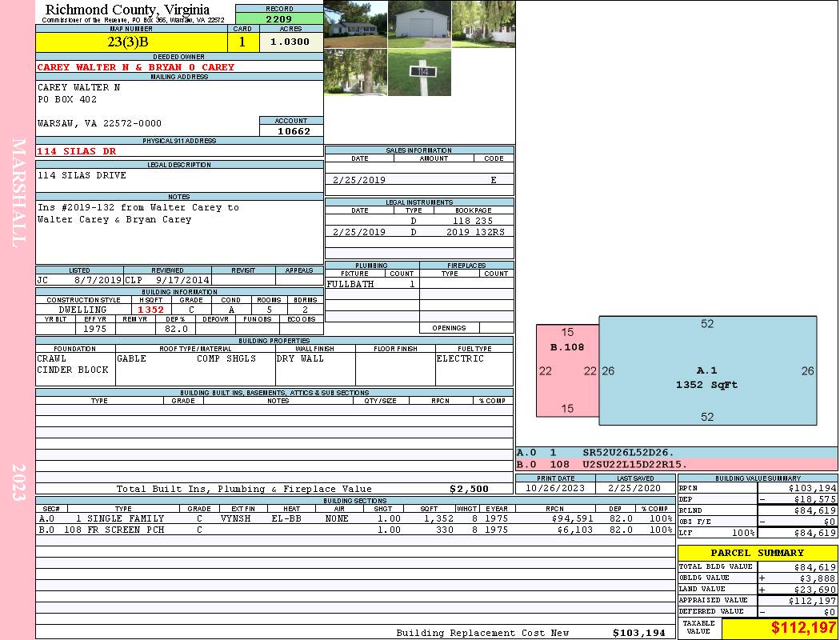Click the yellow Parcel Summary header
This screenshot has height=640, width=840.
(x=757, y=553)
